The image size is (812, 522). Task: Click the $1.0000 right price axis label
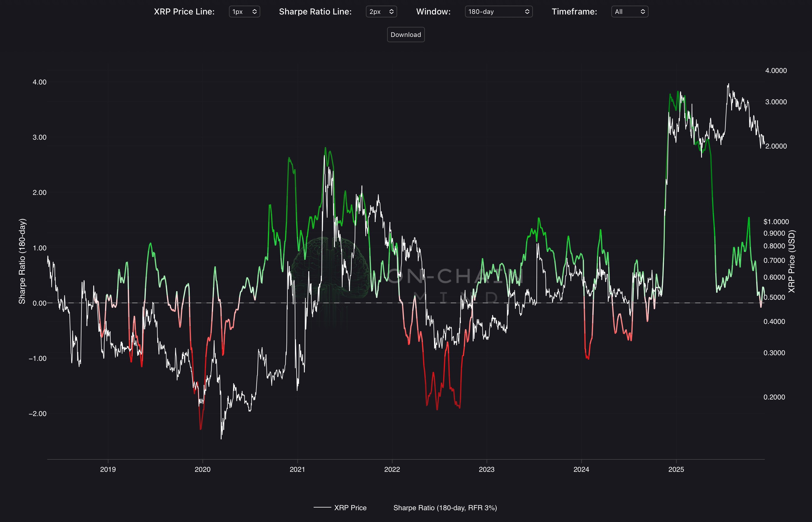click(x=776, y=222)
